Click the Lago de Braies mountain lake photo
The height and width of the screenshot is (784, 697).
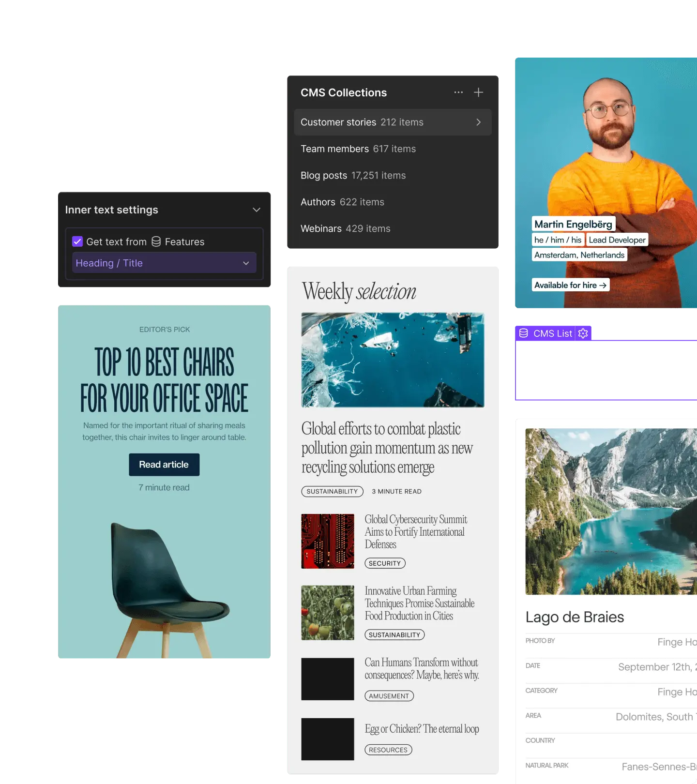pyautogui.click(x=611, y=511)
